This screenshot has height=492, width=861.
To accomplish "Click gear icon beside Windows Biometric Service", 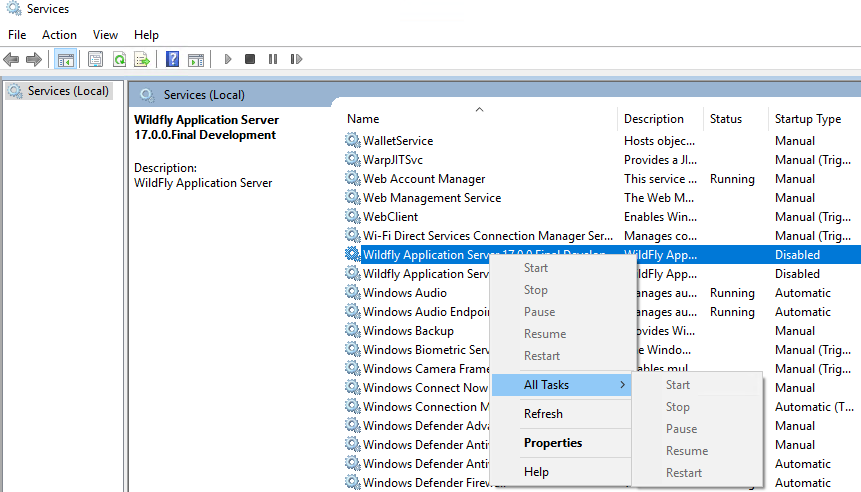I will [x=353, y=349].
